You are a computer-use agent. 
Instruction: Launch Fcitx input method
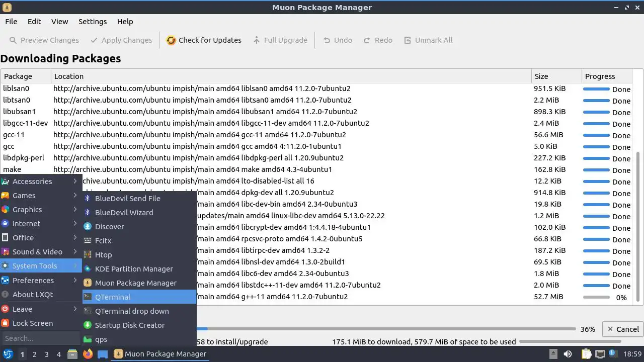tap(139, 240)
